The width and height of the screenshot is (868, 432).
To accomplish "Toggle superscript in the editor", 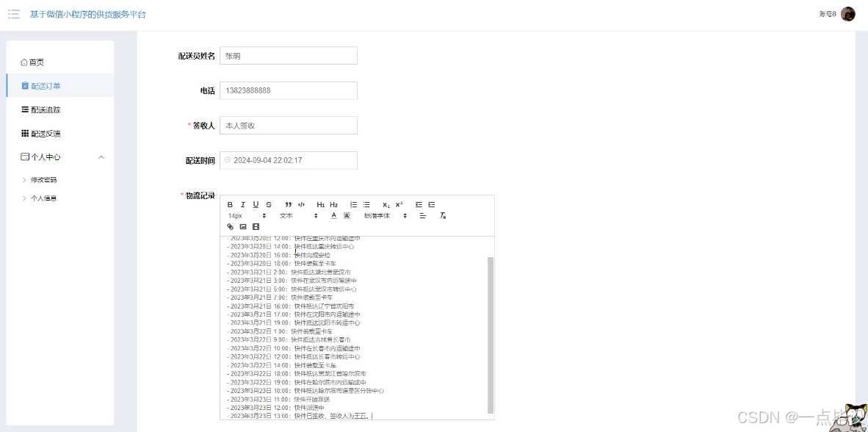I will point(398,204).
